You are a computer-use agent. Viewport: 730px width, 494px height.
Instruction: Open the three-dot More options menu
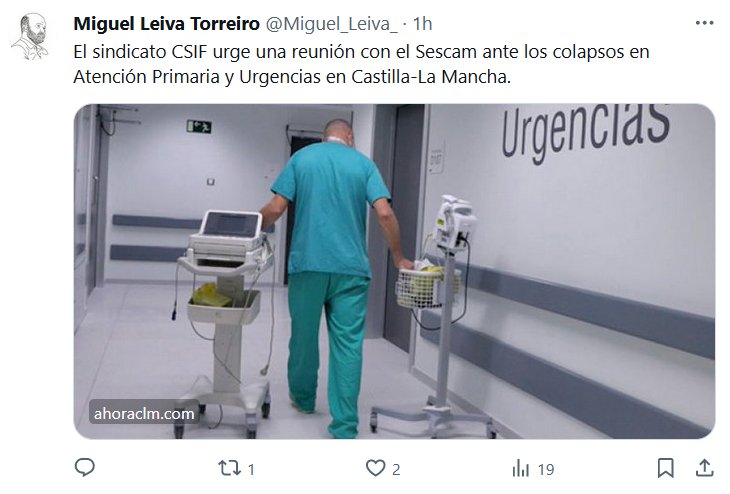tap(704, 23)
